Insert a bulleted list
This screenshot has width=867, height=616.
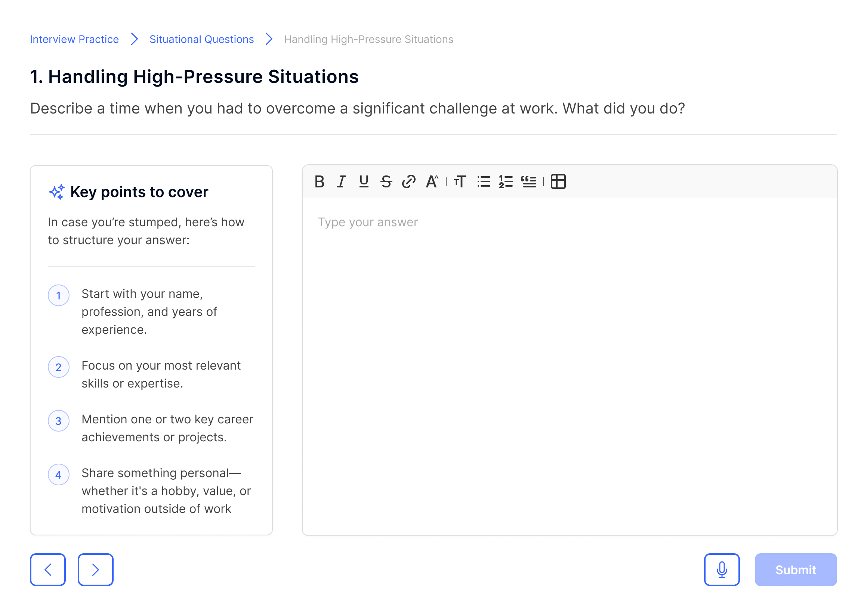point(484,182)
